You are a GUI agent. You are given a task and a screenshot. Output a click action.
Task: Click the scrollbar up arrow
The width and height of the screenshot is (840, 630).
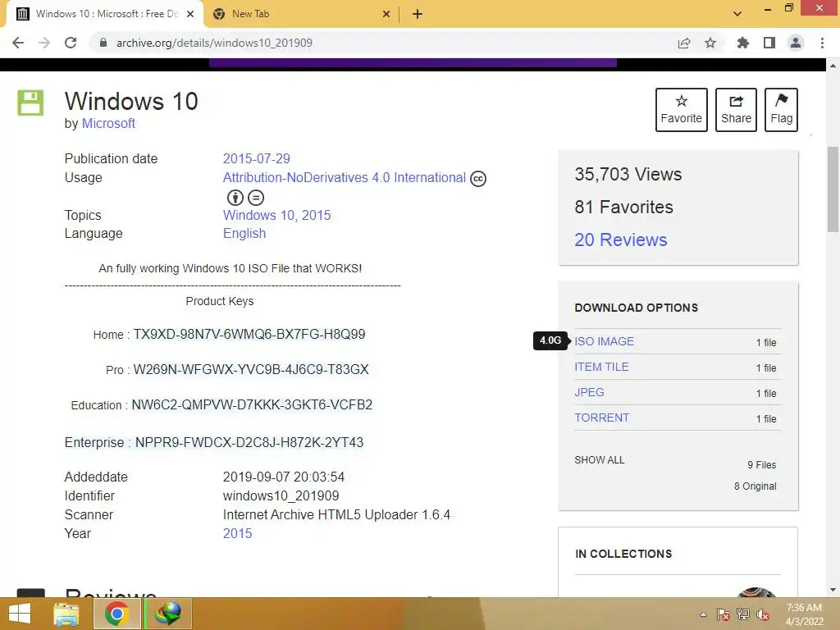point(833,66)
